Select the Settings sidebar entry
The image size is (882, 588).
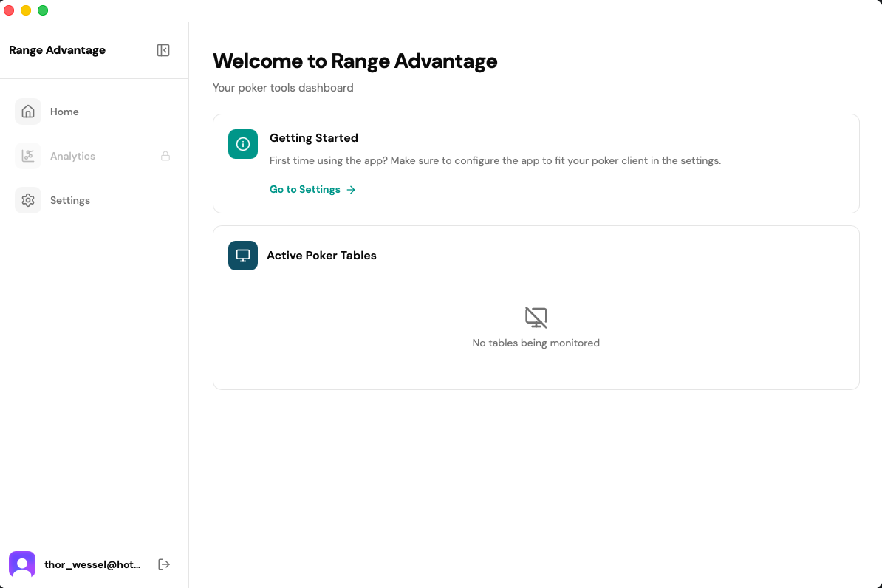[x=69, y=200]
